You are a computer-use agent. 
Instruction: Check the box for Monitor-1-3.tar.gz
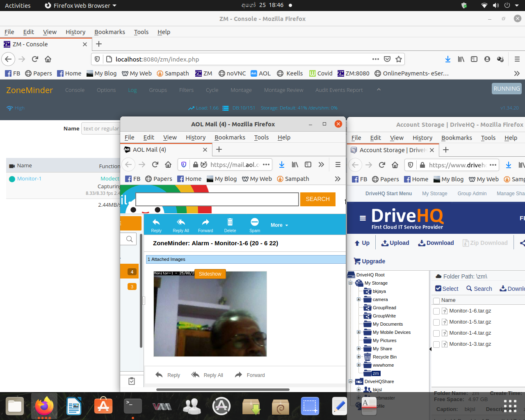tap(436, 345)
